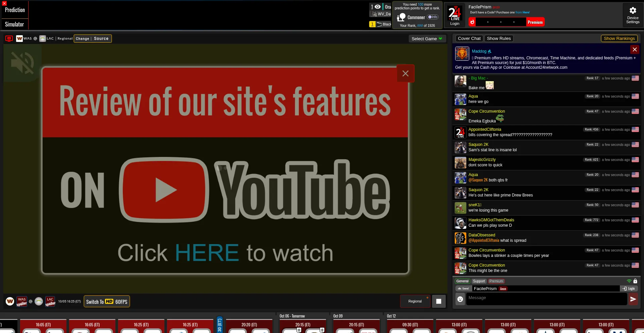Open the Change Source selector
644x333 pixels.
coord(92,39)
